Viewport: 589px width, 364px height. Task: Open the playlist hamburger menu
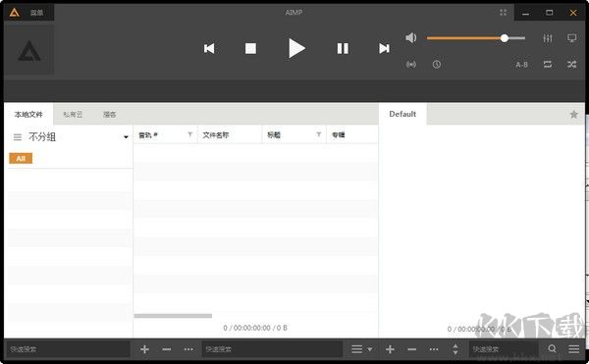click(x=573, y=349)
